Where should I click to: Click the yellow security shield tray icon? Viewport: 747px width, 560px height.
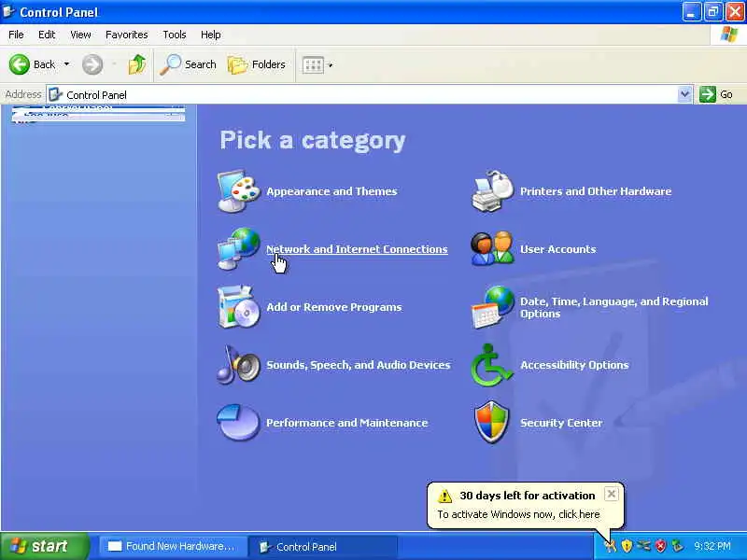tap(627, 546)
